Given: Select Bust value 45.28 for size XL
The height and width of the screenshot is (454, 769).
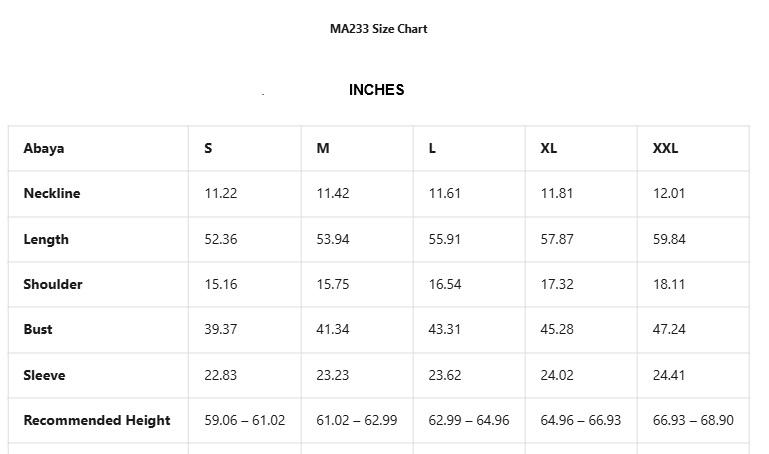Looking at the screenshot, I should pyautogui.click(x=557, y=329).
